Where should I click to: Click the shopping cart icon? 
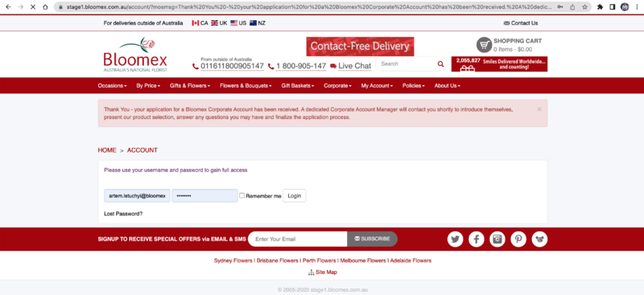[x=485, y=45]
